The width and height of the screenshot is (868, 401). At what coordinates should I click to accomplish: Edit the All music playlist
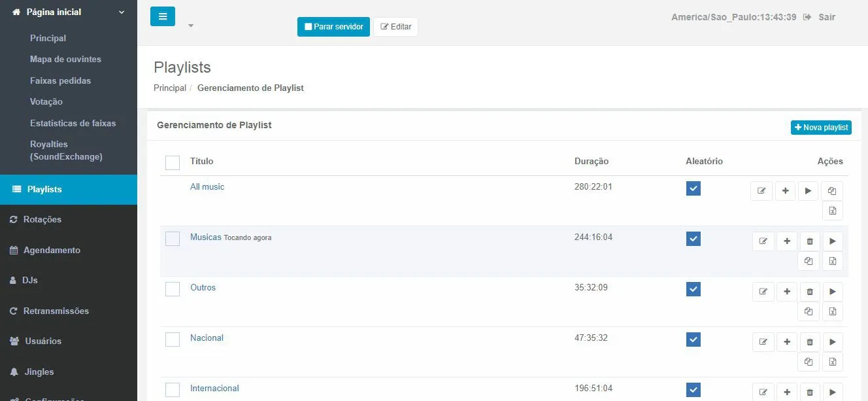coord(761,190)
